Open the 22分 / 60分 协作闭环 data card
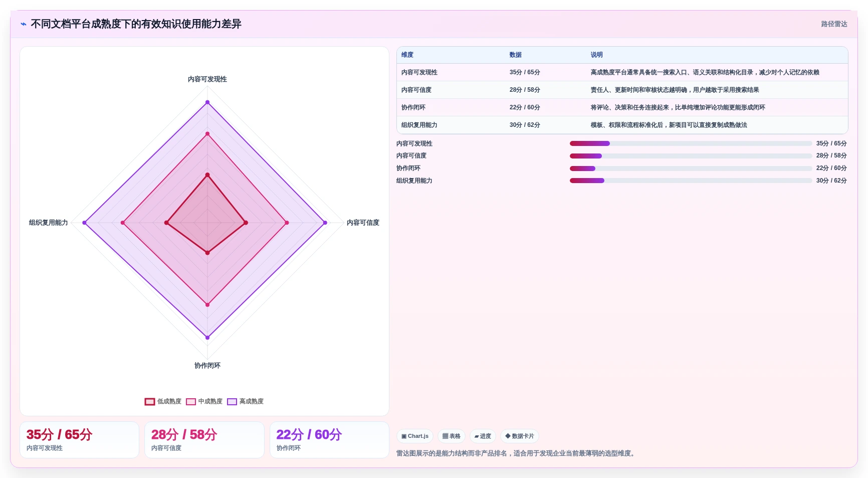Viewport: 868px width, 478px height. (x=329, y=440)
